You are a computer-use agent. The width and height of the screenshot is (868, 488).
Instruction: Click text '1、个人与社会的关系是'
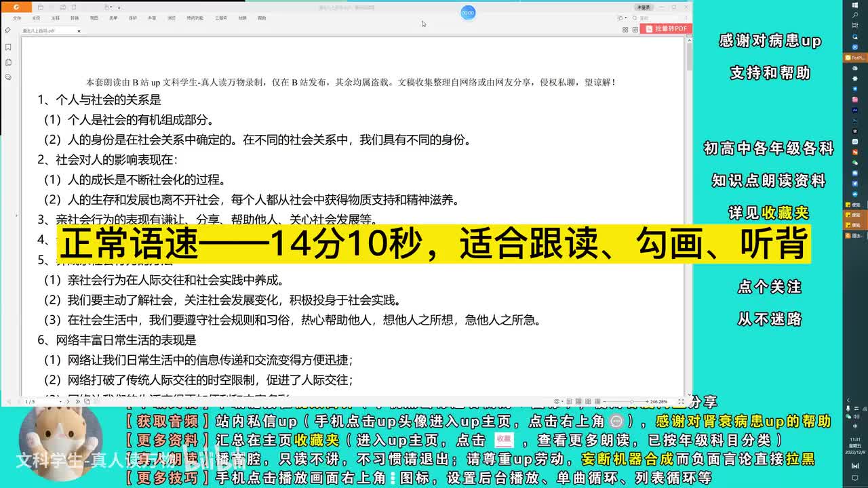[x=99, y=100]
